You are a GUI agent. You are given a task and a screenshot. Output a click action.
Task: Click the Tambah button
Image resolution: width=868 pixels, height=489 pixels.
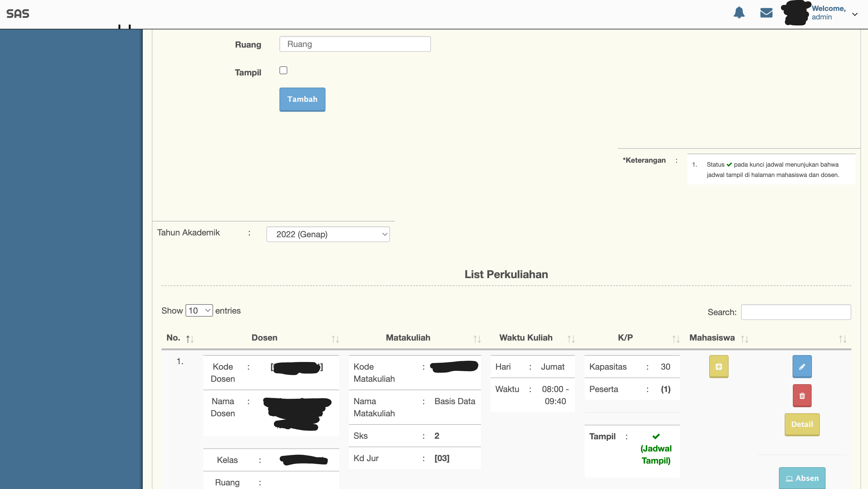[302, 99]
